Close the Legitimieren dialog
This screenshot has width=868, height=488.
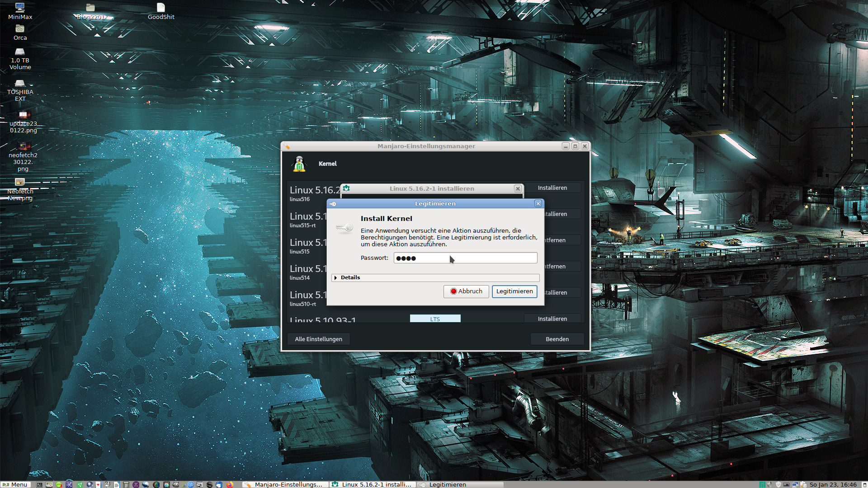(x=538, y=204)
